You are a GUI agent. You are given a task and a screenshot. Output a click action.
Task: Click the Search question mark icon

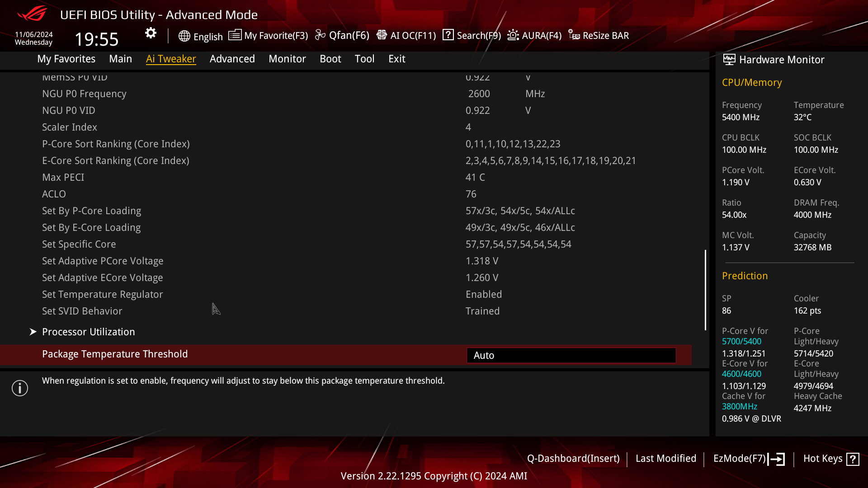[x=448, y=35]
